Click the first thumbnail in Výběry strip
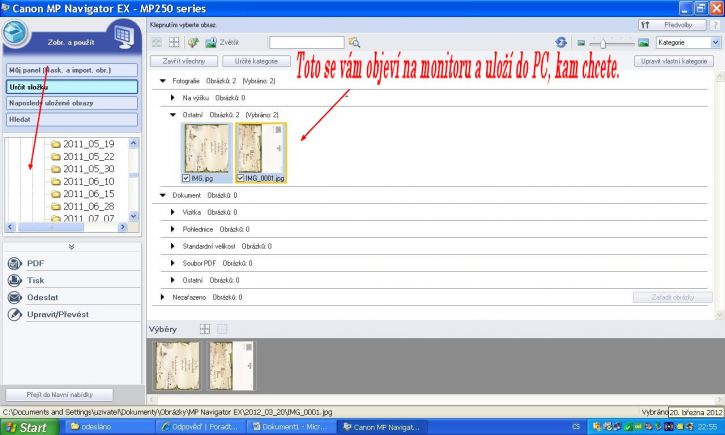This screenshot has width=725, height=435. pyautogui.click(x=177, y=366)
